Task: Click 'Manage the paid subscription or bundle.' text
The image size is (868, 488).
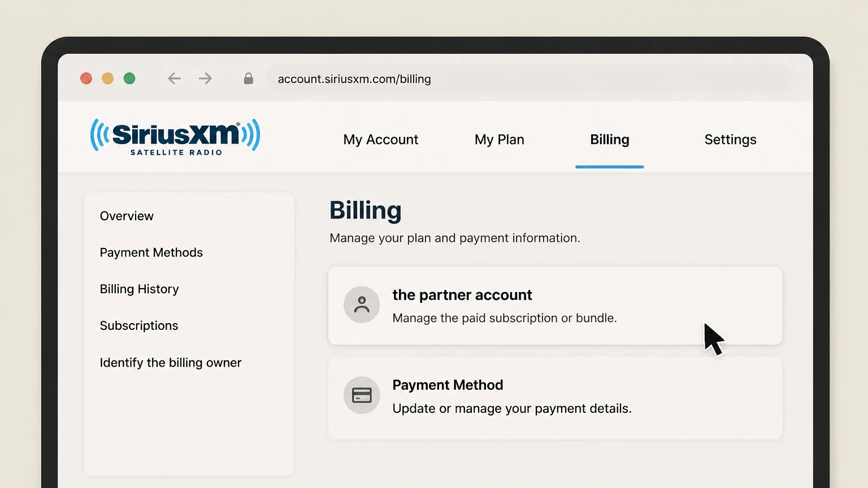Action: tap(505, 318)
